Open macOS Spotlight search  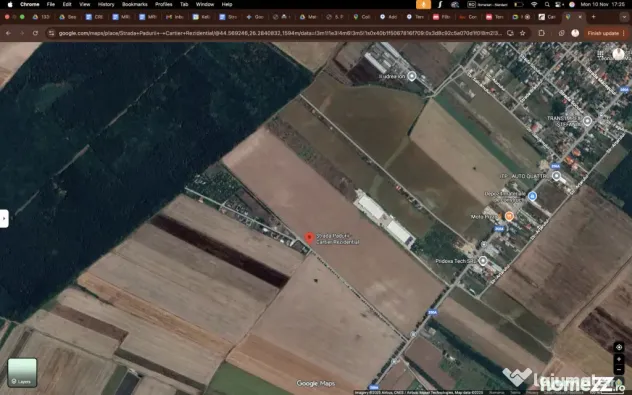point(547,4)
